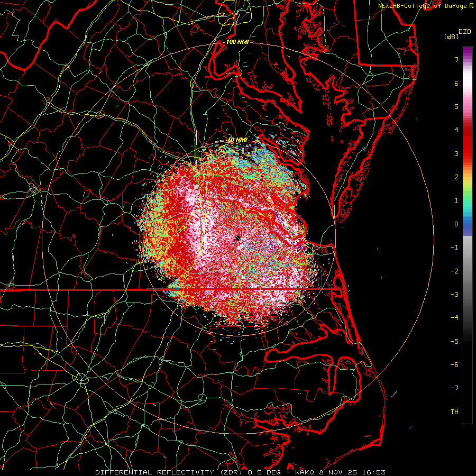Click the 3 value on color scale
The height and width of the screenshot is (476, 476).
coord(456,153)
